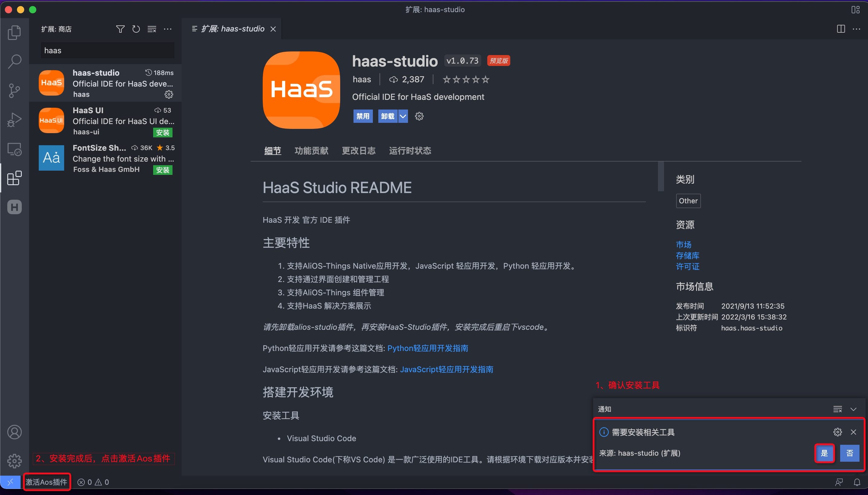Select haas-studio in the extensions list
The width and height of the screenshot is (868, 495).
point(105,83)
